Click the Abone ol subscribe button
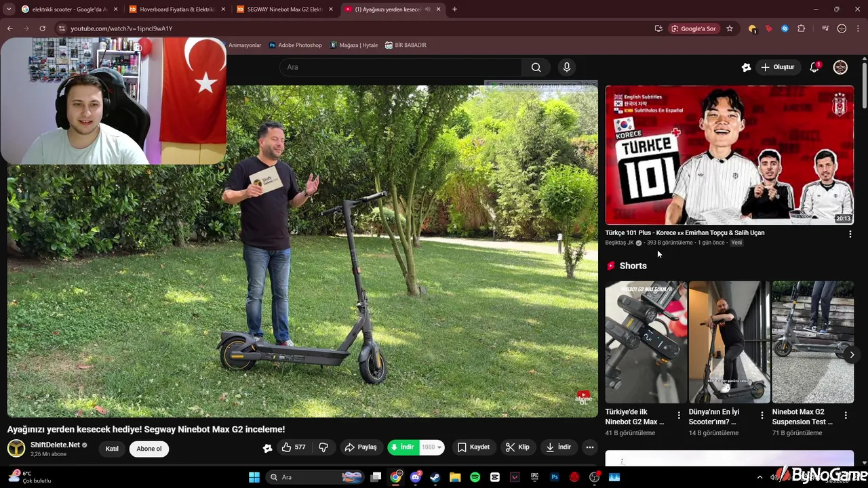 149,449
